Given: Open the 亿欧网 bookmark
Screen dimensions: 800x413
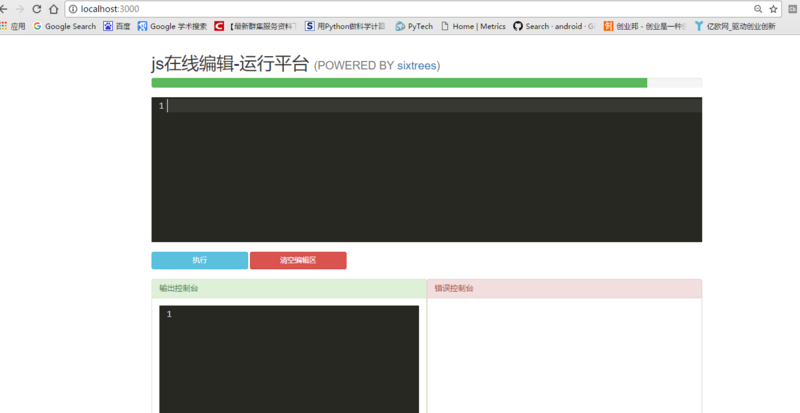Looking at the screenshot, I should tap(735, 26).
